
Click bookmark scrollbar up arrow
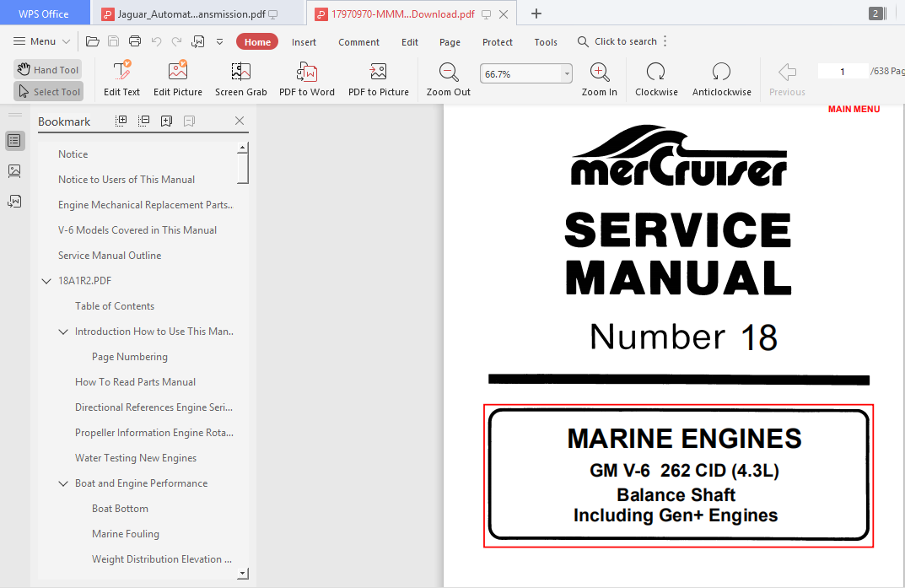pyautogui.click(x=243, y=147)
